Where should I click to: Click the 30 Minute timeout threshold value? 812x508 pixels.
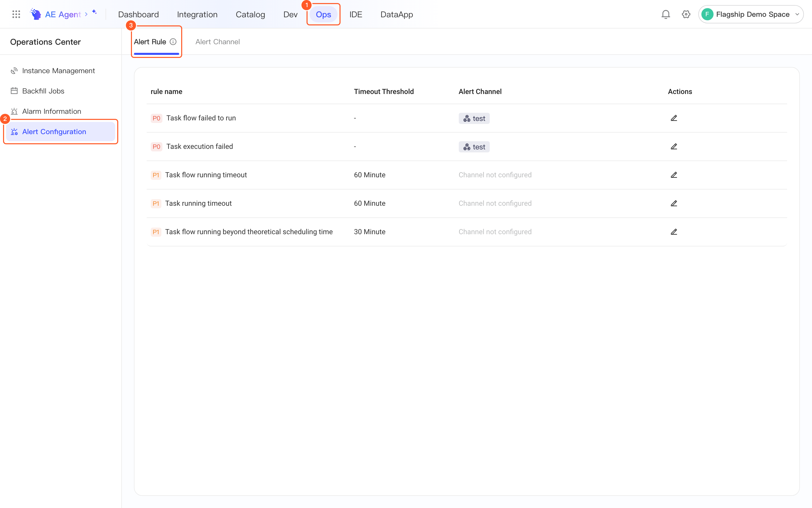[x=369, y=232]
